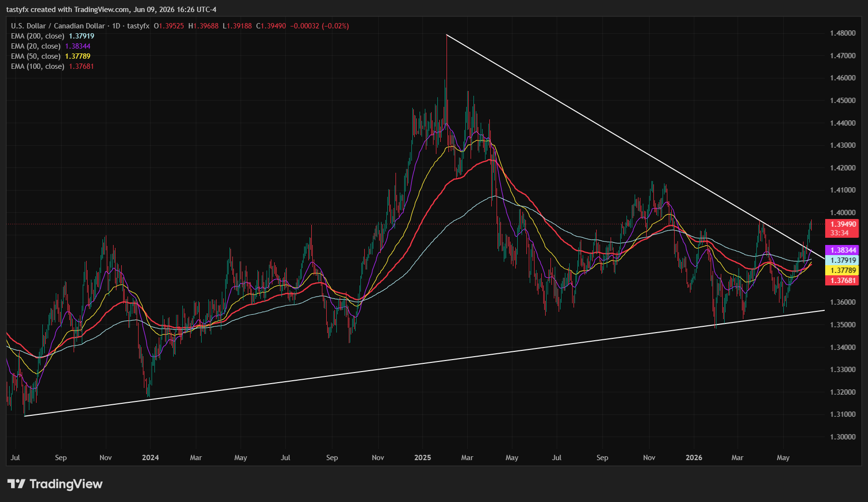868x502 pixels.
Task: Click the TradingView logo at bottom left
Action: (x=55, y=484)
